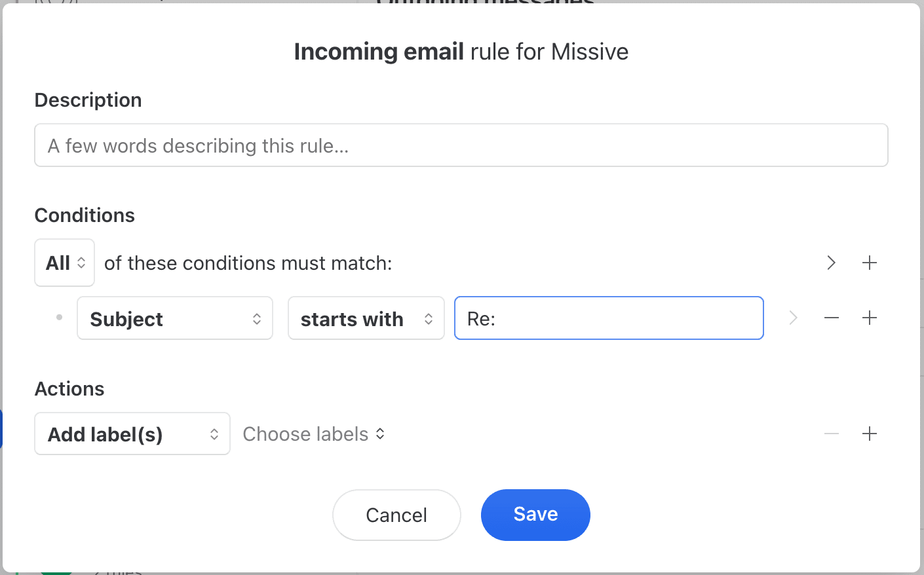924x575 pixels.
Task: Click the 'Incoming email rule for Missive' title
Action: (x=461, y=52)
